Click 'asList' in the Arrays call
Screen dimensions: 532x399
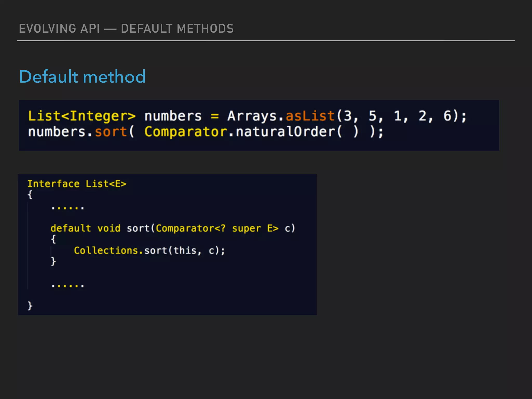click(x=310, y=116)
